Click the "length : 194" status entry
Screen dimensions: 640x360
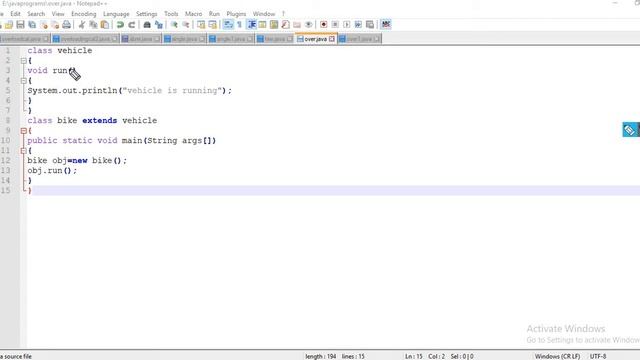320,356
